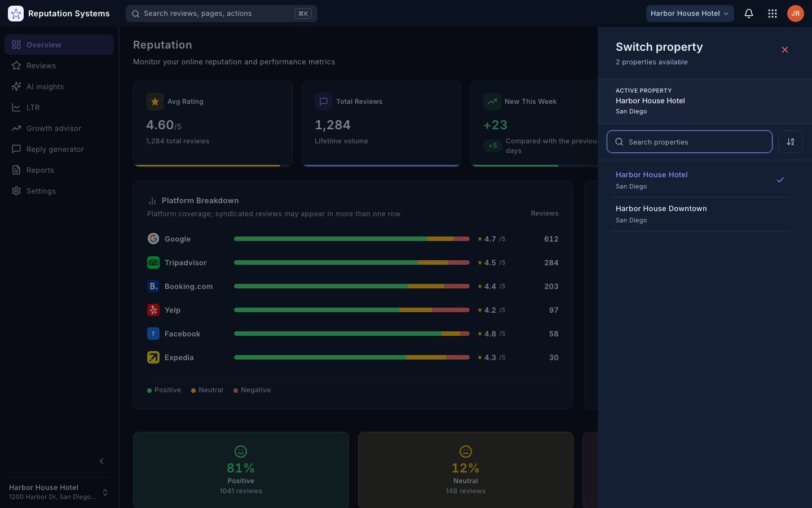Collapse the left sidebar with the chevron

(101, 461)
